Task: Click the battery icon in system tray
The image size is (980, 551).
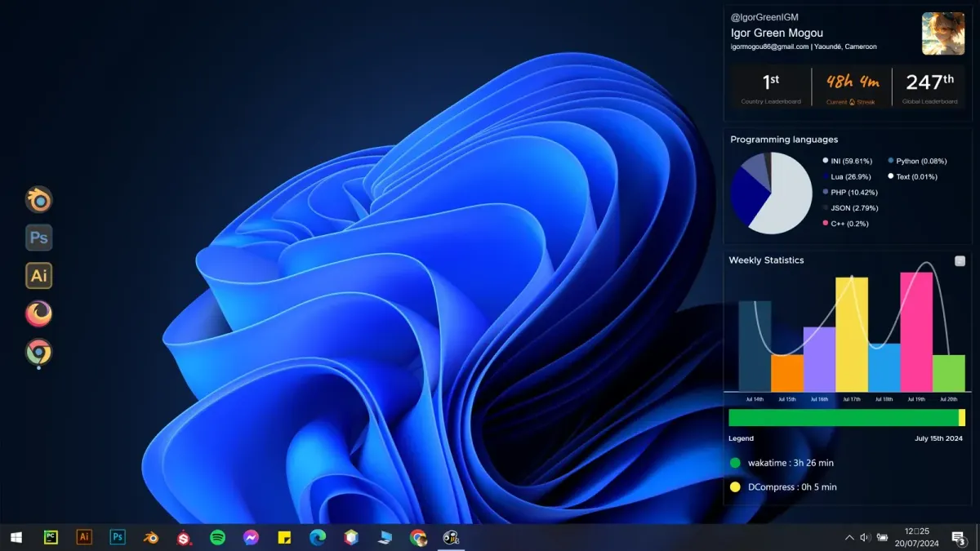Action: coord(883,537)
